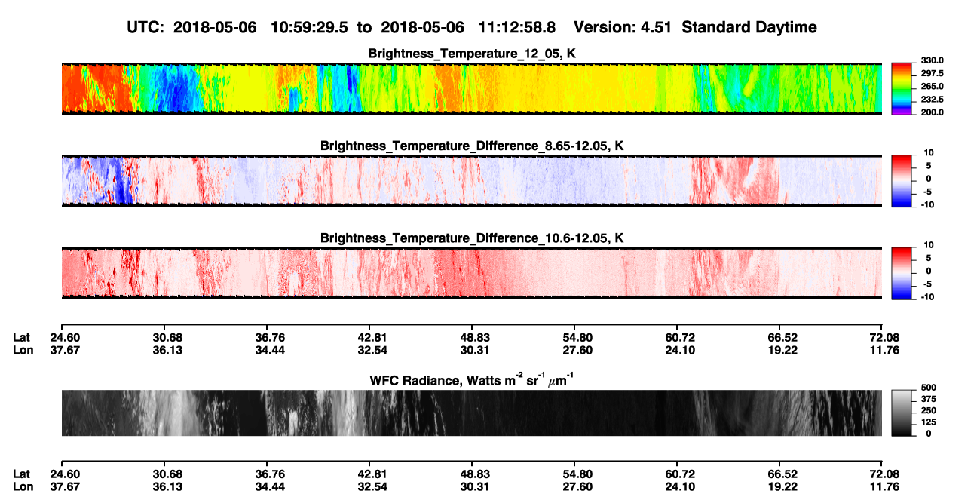Viewport: 980px width, 503px height.
Task: Select the 10.6-12.05 temperature difference image strip
Action: [471, 273]
